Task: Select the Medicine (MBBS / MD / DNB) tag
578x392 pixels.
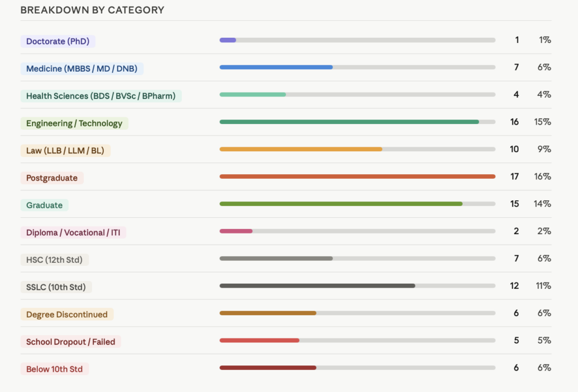Action: click(82, 68)
